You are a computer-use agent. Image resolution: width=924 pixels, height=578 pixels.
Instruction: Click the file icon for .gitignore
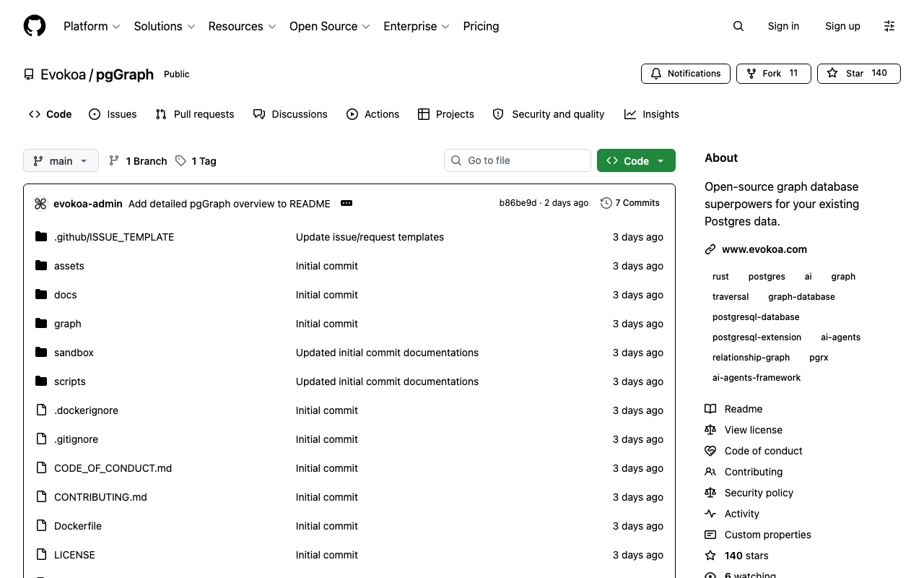pos(41,439)
